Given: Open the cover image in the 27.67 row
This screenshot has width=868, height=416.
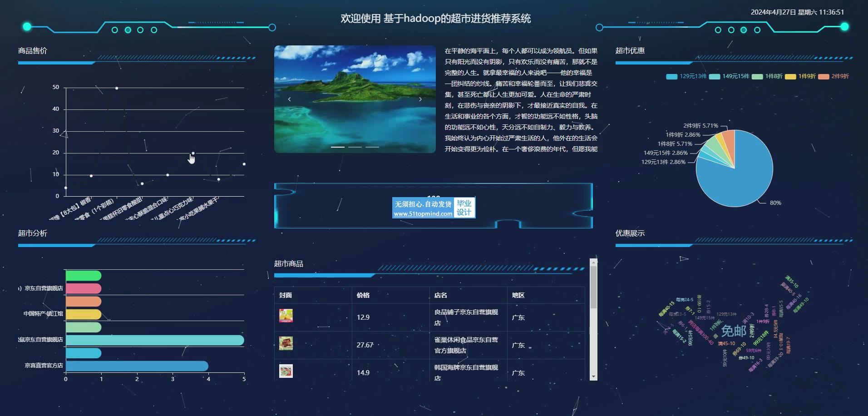Looking at the screenshot, I should tap(286, 343).
